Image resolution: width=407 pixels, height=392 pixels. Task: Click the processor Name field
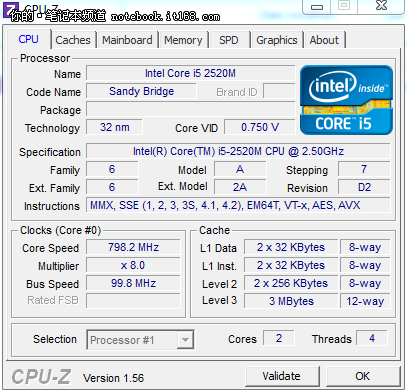(x=190, y=73)
